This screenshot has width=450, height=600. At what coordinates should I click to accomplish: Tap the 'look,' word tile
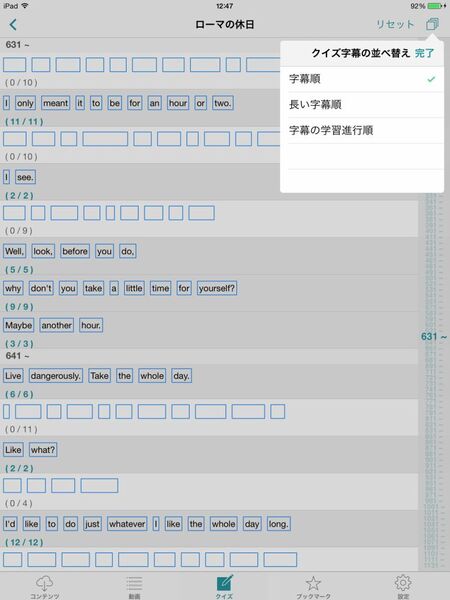tap(43, 251)
